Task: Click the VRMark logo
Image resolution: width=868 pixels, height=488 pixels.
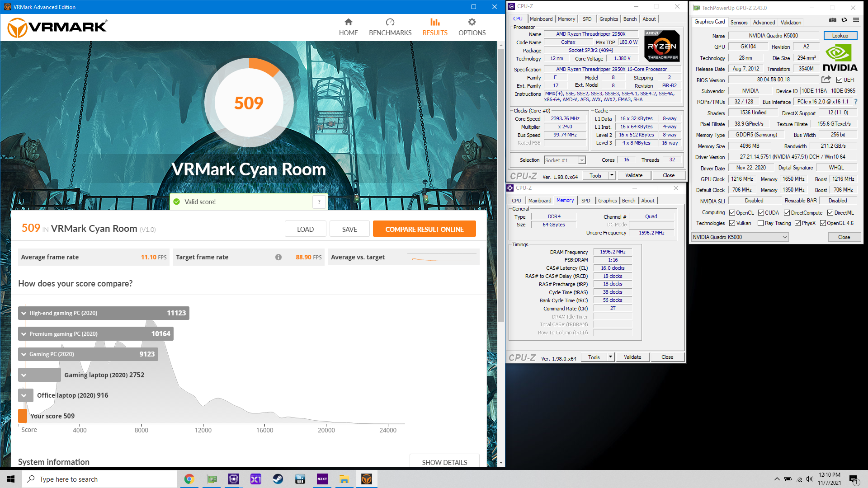Action: (x=57, y=28)
